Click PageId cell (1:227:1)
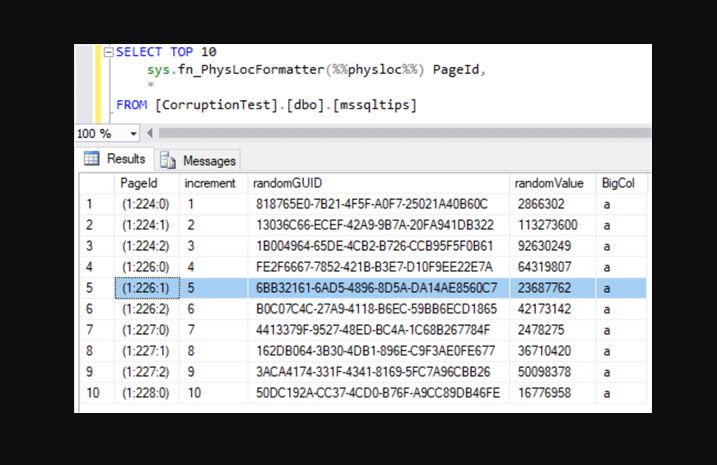Viewport: 717px width, 465px height. pyautogui.click(x=146, y=351)
